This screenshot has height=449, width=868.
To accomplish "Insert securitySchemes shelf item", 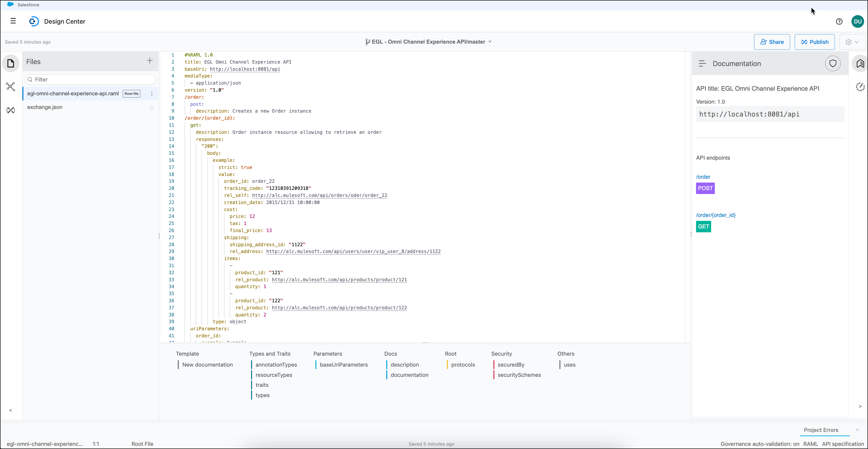I will (519, 375).
